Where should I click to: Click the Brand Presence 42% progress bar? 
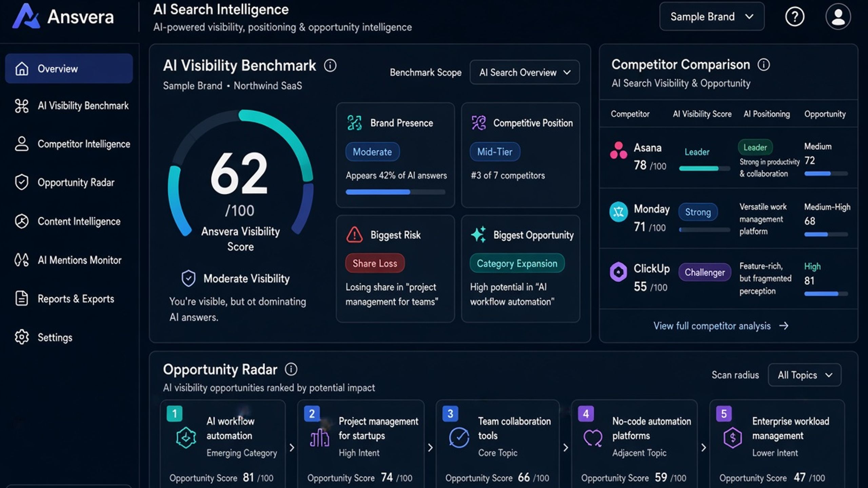(x=395, y=192)
